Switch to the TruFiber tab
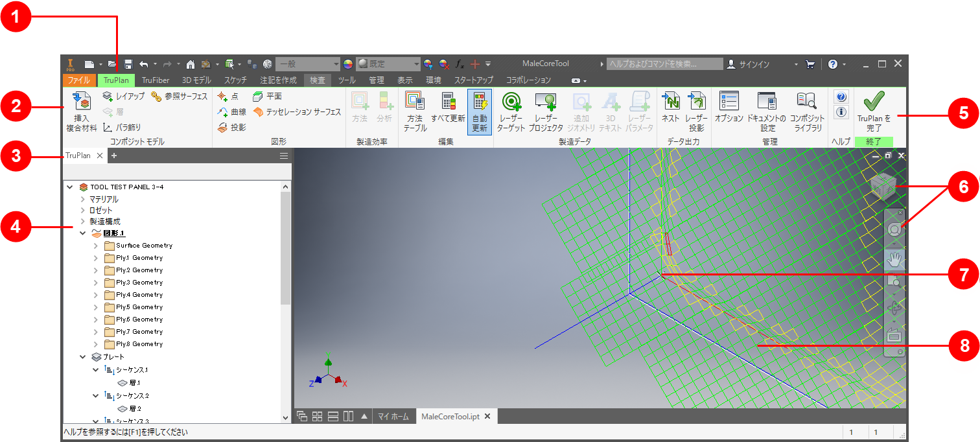Viewport: 980px width, 442px height. pyautogui.click(x=156, y=80)
